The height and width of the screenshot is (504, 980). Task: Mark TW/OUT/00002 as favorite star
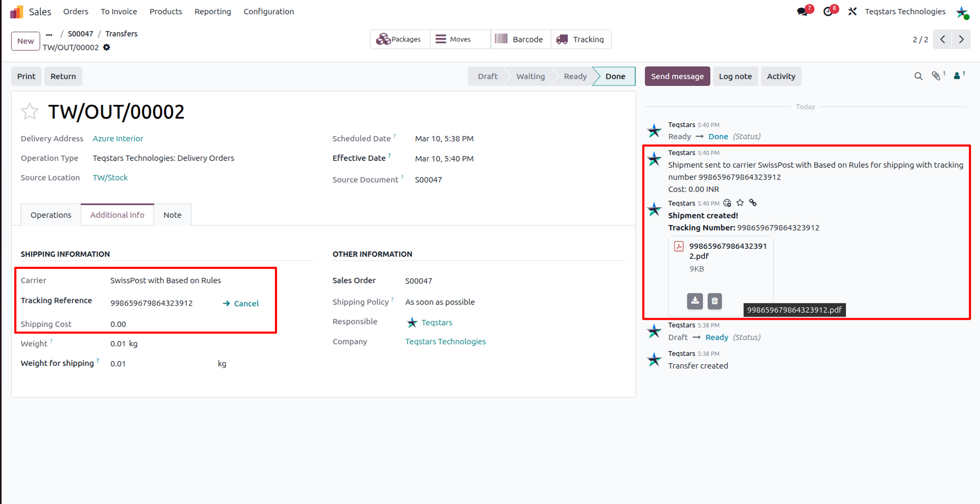tap(30, 111)
